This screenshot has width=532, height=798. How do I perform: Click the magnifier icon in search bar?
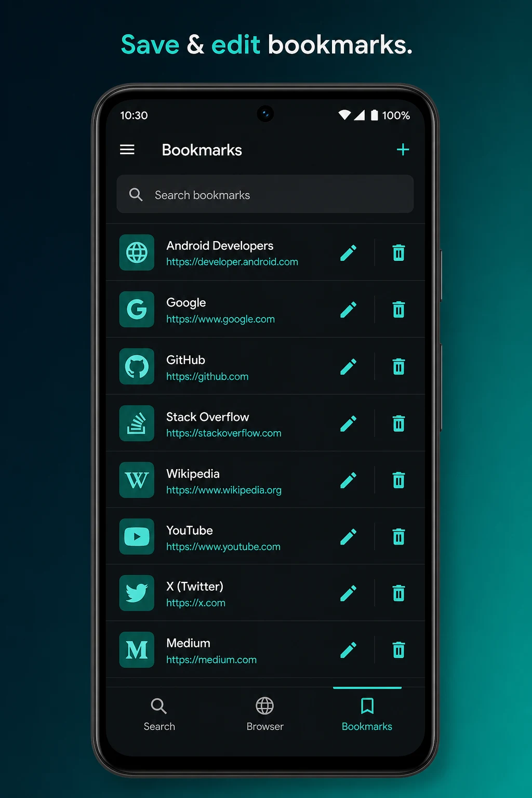pos(136,194)
